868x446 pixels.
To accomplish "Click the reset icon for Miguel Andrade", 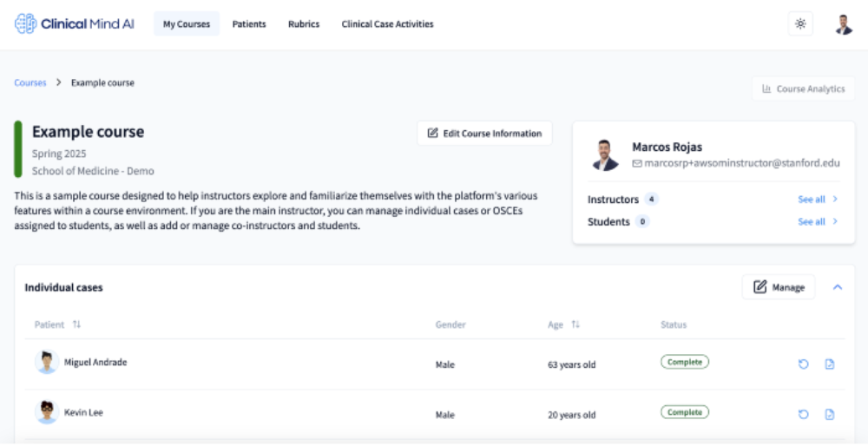I will 803,364.
